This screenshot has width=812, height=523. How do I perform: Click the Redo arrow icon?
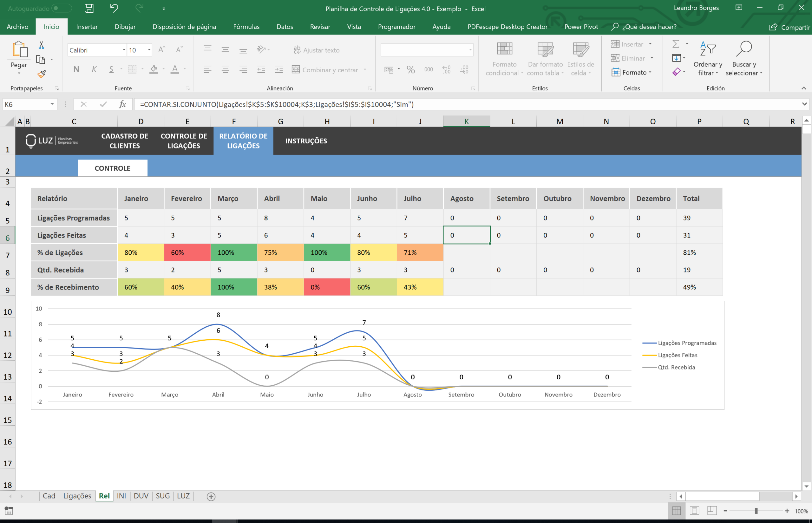139,8
